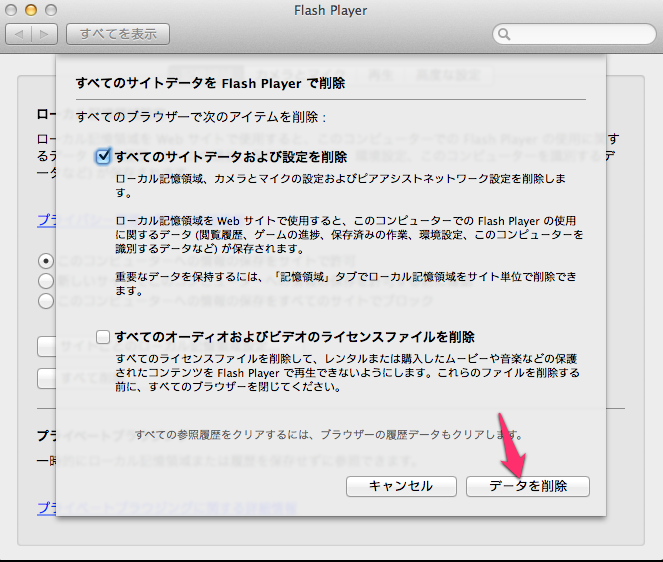This screenshot has height=562, width=663.
Task: Click the forward navigation arrow
Action: tap(44, 34)
